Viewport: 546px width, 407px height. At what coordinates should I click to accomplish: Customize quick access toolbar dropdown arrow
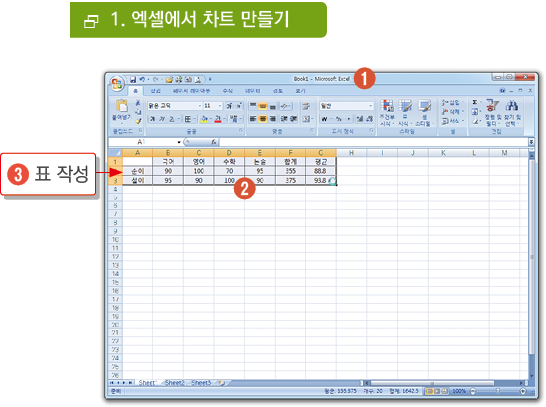[210, 80]
